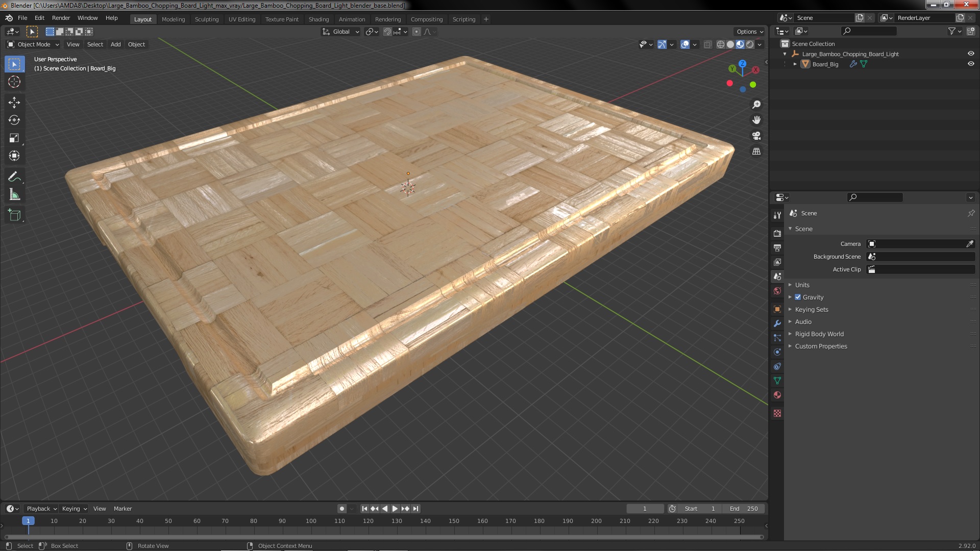Toggle camera view in the viewport
980x551 pixels.
(x=756, y=136)
